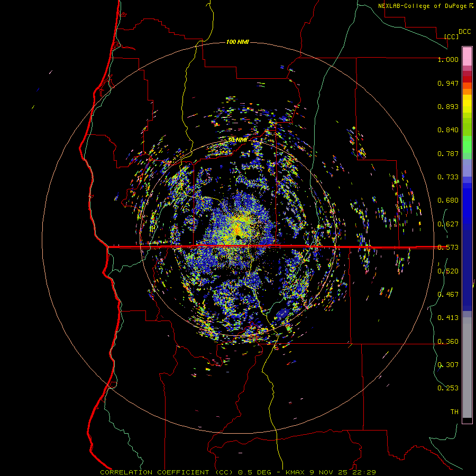Click the 0.253 scale value

448,388
